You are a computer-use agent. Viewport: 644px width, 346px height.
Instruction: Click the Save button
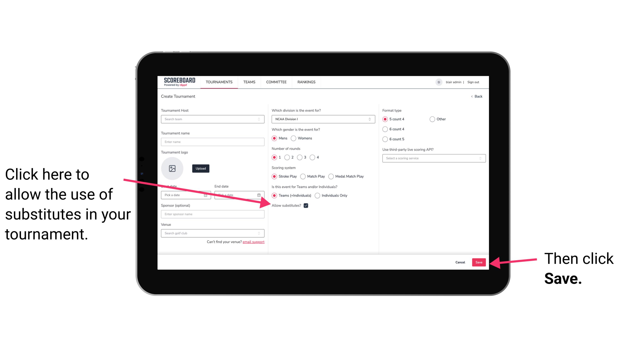tap(479, 262)
